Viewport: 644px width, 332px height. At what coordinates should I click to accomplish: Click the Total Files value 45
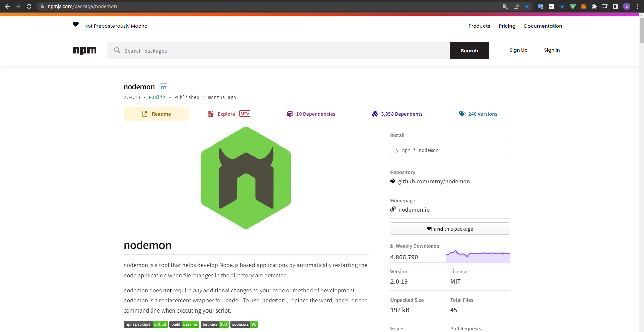[454, 310]
